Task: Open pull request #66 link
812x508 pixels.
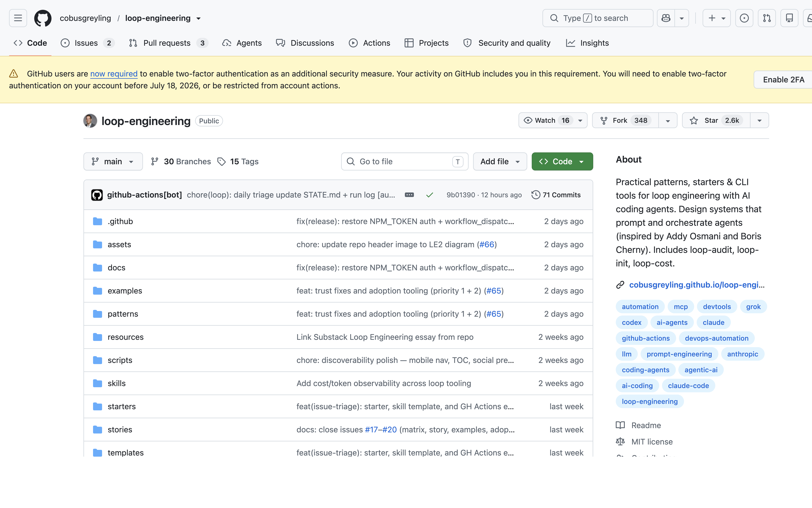Action: point(487,245)
